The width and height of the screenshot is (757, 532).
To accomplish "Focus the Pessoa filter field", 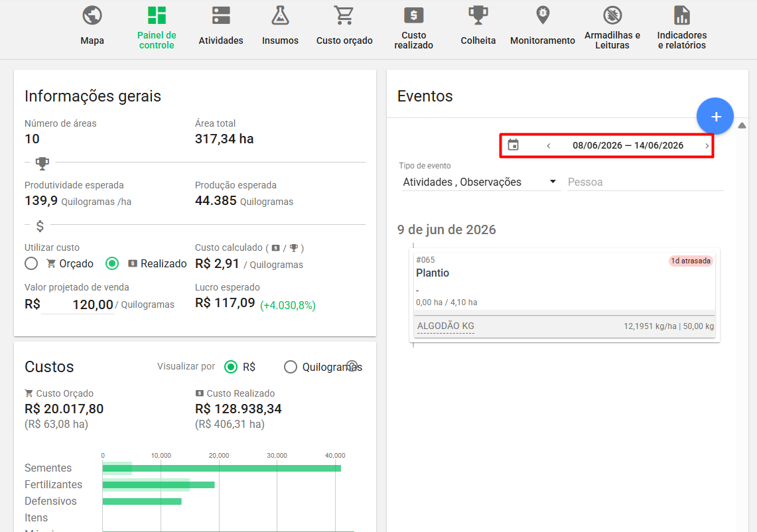I will coord(646,182).
